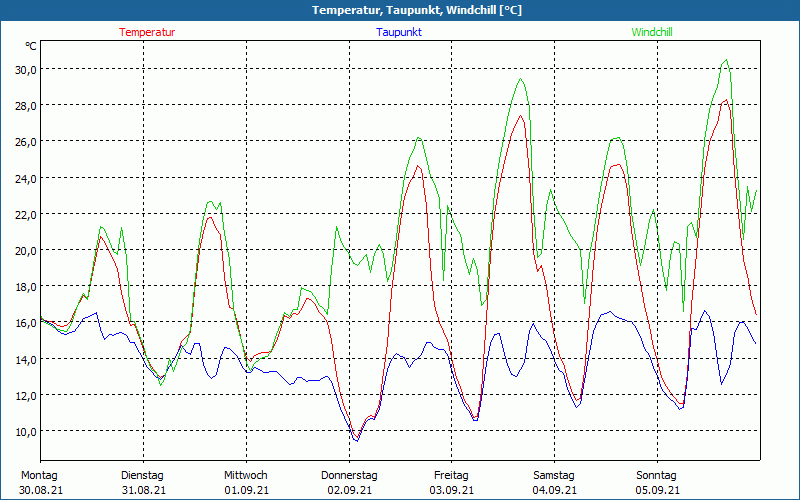Click the °C unit label on the axis

[31, 46]
